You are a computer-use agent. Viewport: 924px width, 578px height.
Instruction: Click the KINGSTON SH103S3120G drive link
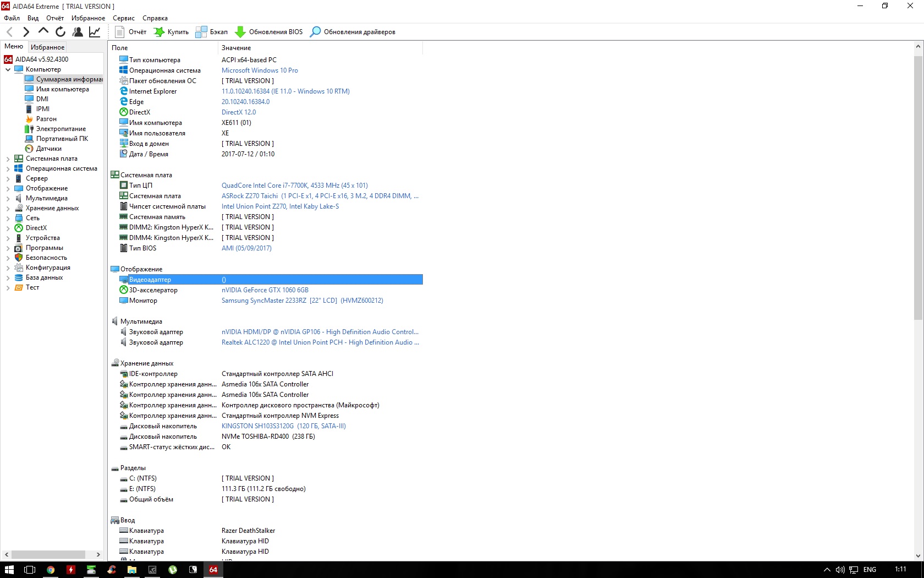pos(284,426)
